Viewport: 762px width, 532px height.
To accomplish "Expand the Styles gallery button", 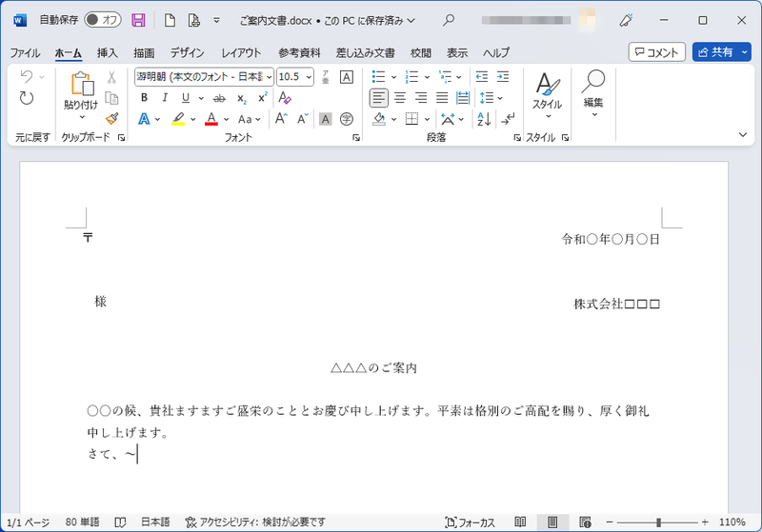I will [548, 94].
